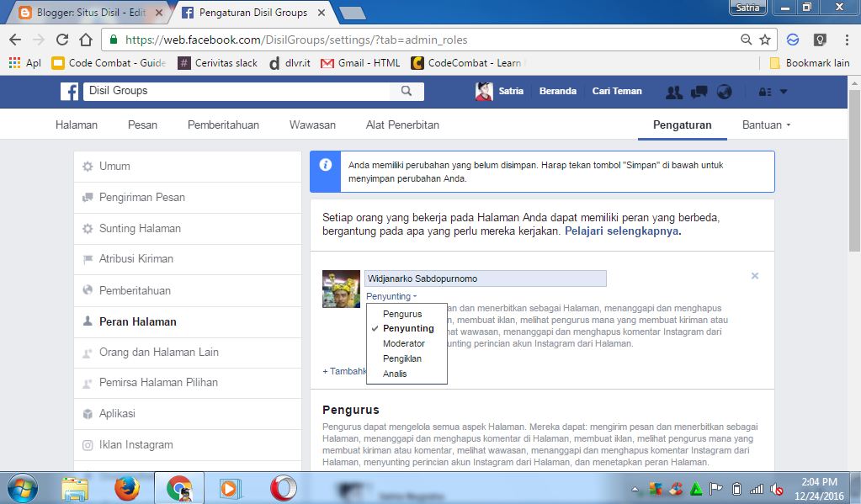
Task: Click the address bar URL
Action: (x=296, y=40)
